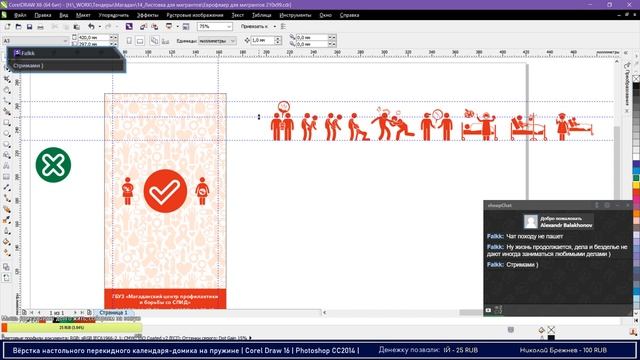The height and width of the screenshot is (360, 640).
Task: Undo the last action
Action: tap(91, 27)
